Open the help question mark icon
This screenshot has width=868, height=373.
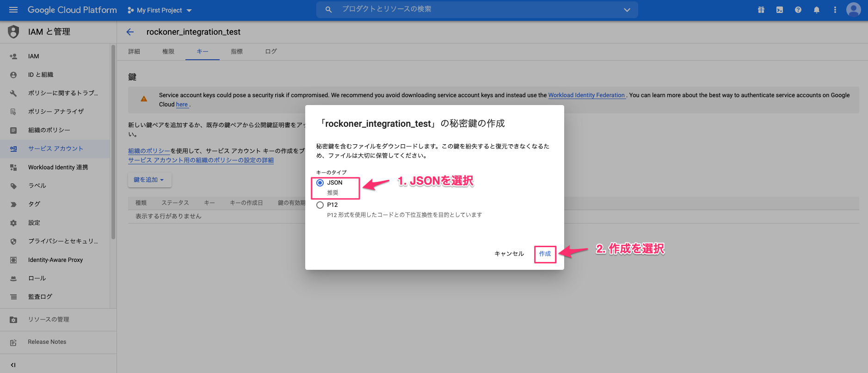pos(798,10)
